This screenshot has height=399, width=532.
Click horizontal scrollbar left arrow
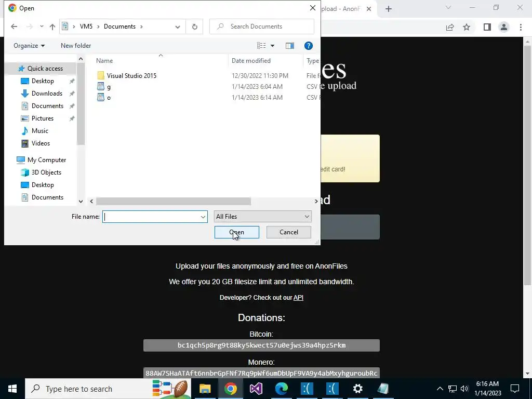tap(91, 201)
